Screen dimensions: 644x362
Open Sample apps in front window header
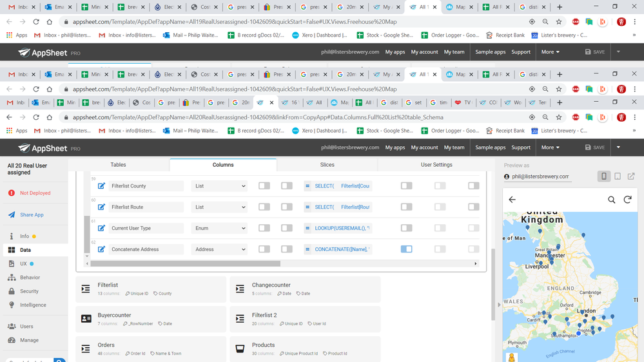490,148
